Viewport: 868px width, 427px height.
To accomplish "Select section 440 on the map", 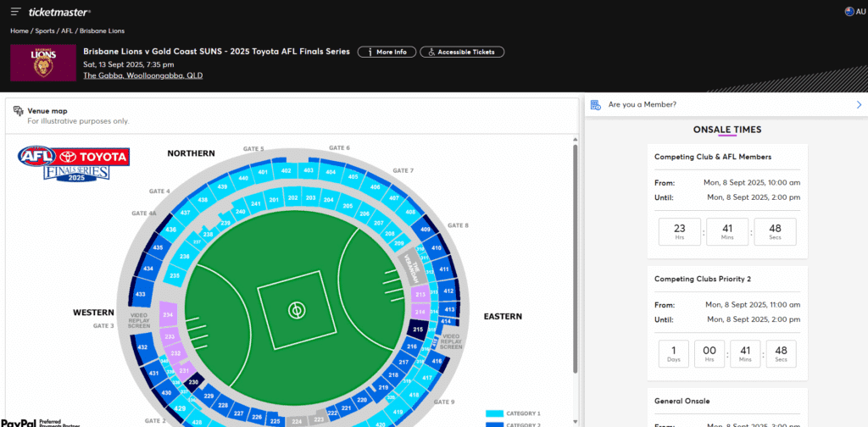I will (x=243, y=178).
